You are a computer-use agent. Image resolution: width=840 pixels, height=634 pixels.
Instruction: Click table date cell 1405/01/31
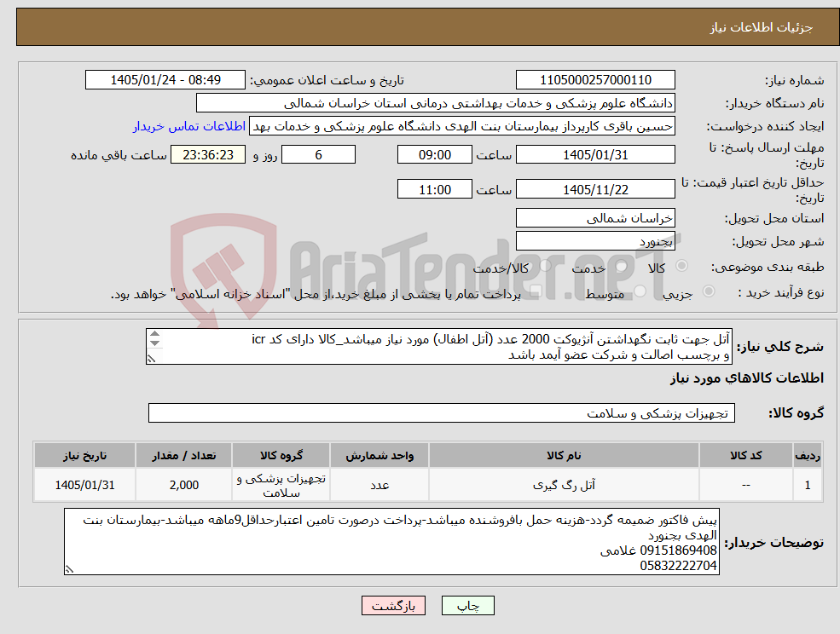coord(84,485)
